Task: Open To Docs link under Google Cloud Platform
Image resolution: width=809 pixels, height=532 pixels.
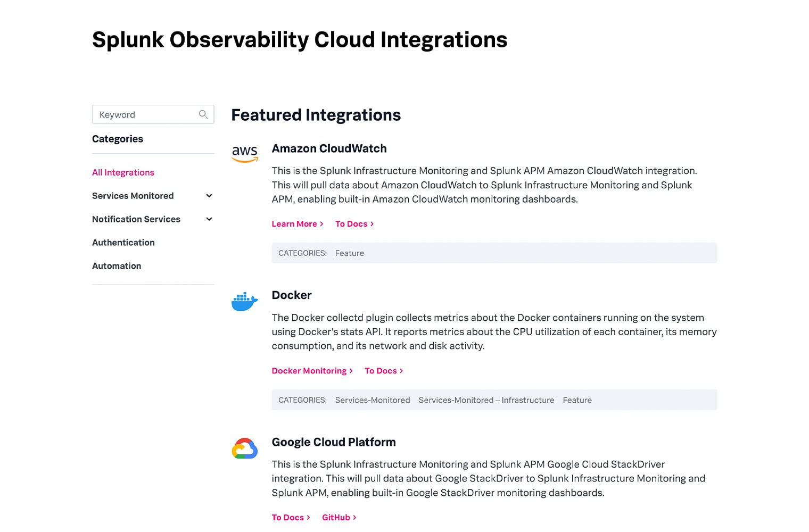Action: tap(291, 518)
